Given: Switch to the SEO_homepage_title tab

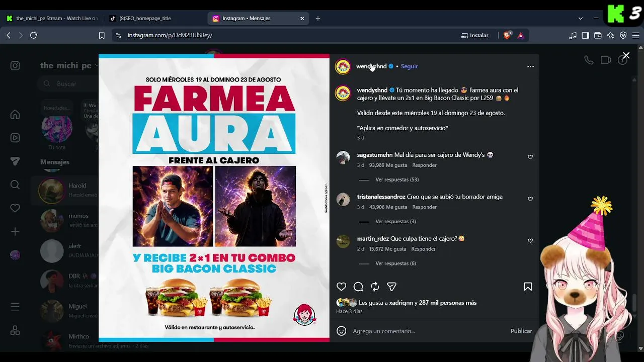Looking at the screenshot, I should (155, 18).
